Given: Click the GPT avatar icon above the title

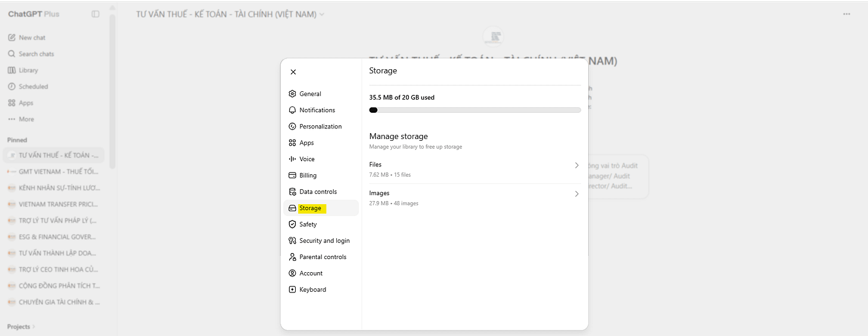Looking at the screenshot, I should click(x=493, y=36).
